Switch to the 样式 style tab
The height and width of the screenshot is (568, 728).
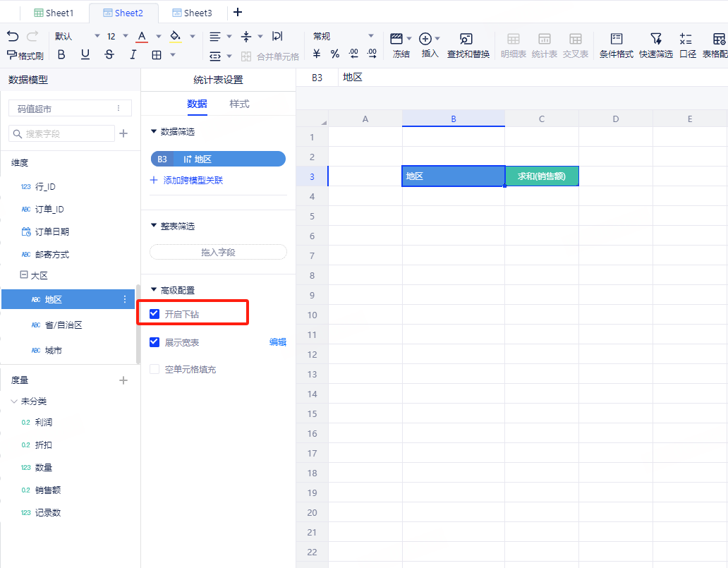coord(239,104)
